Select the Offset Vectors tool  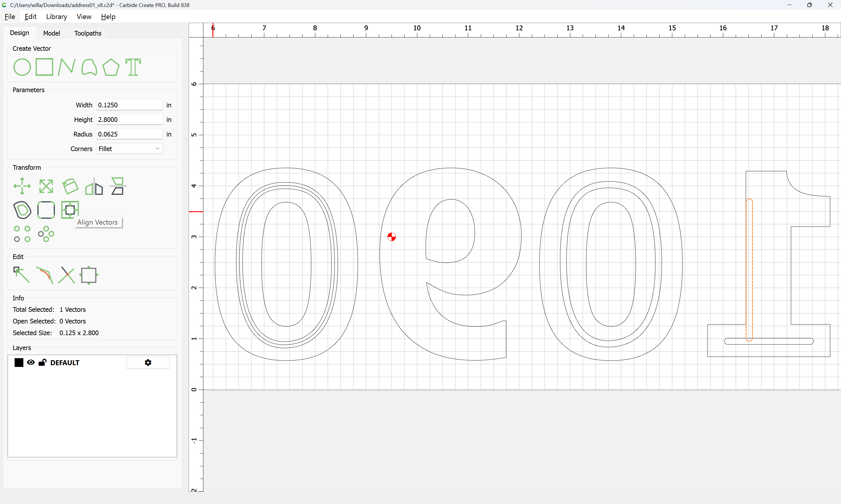(x=22, y=209)
